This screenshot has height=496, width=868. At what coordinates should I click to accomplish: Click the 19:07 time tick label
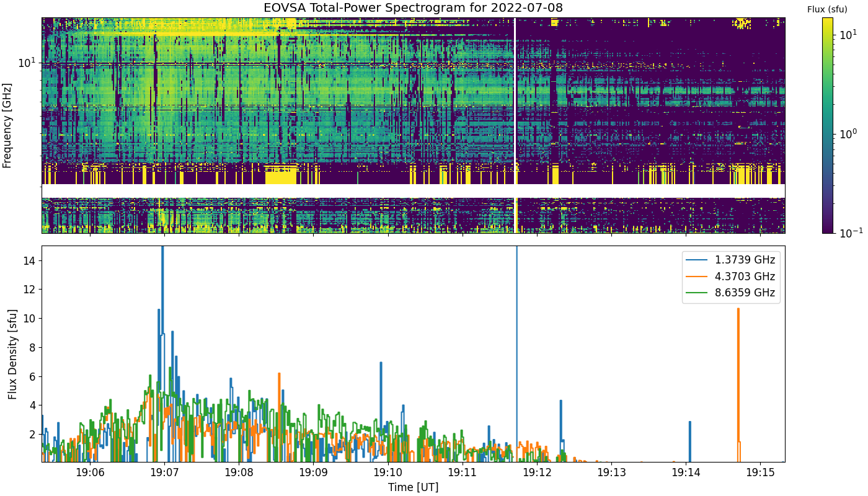pyautogui.click(x=164, y=472)
